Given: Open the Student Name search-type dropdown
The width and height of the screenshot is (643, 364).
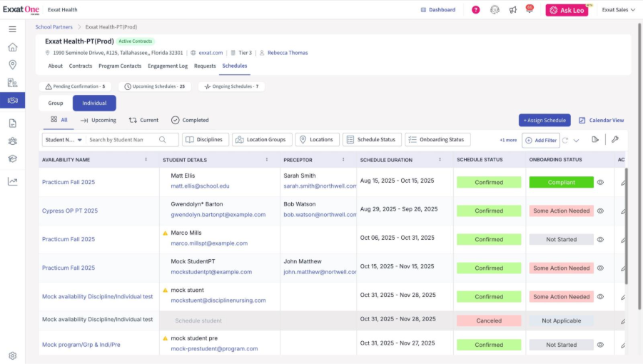Looking at the screenshot, I should pos(64,140).
